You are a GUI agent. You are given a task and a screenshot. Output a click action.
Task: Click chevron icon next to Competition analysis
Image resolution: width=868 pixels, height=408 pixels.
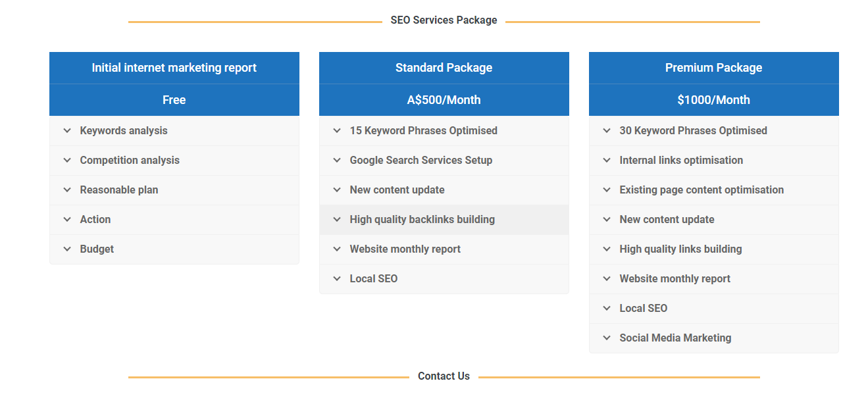coord(67,161)
